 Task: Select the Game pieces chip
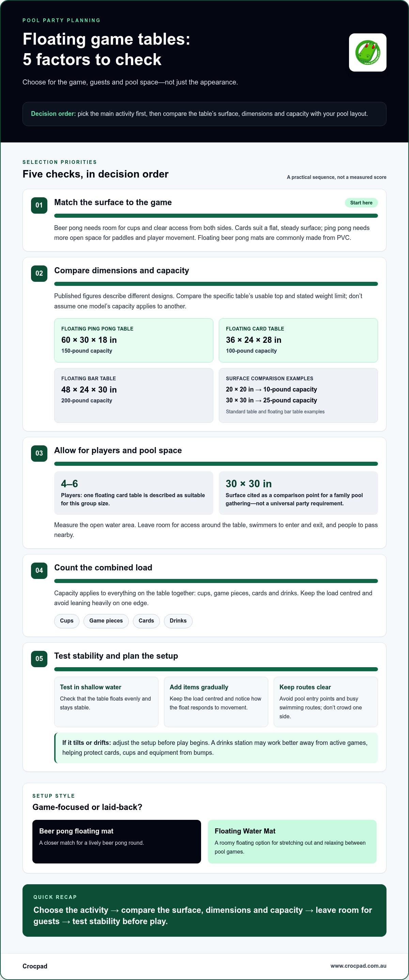tap(106, 621)
